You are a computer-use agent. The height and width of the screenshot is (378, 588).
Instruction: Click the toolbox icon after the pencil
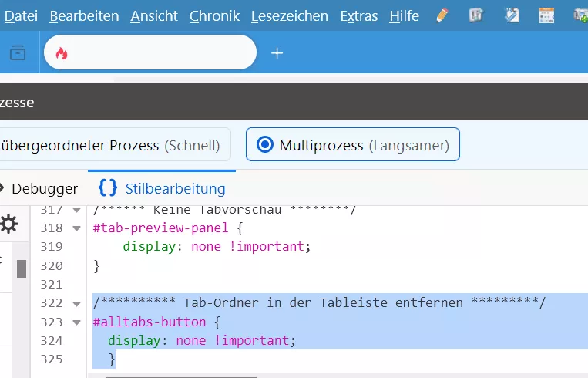pos(476,15)
